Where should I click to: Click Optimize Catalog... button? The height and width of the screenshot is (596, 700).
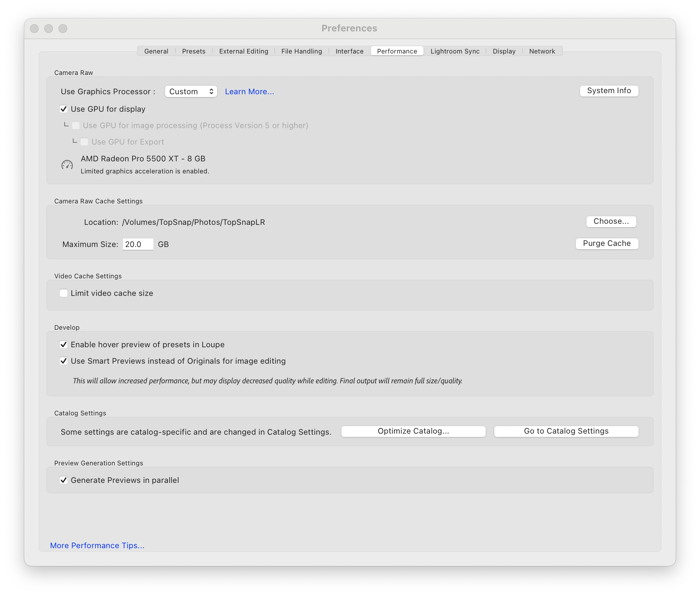(413, 431)
